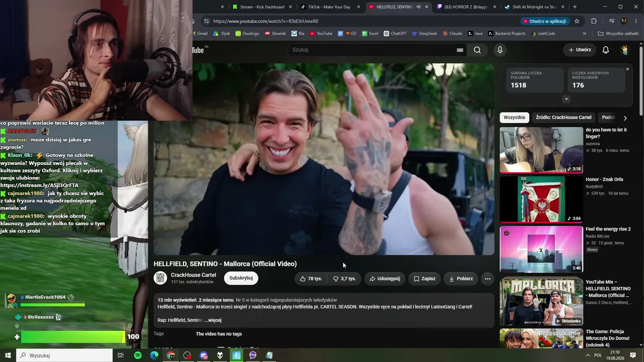Mute the HELLFIELD tab audio speaker icon
The image size is (644, 362).
(x=418, y=7)
